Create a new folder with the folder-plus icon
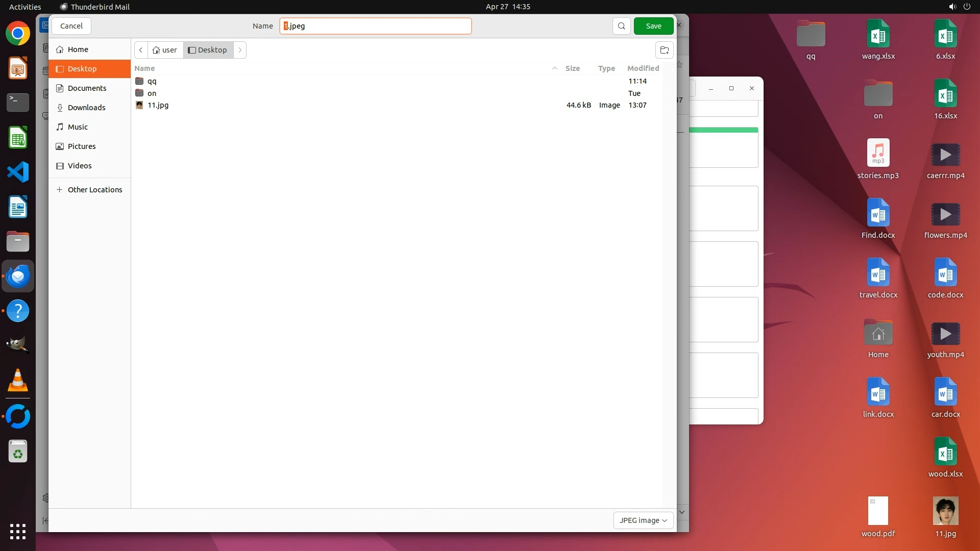Image resolution: width=980 pixels, height=551 pixels. (x=664, y=50)
